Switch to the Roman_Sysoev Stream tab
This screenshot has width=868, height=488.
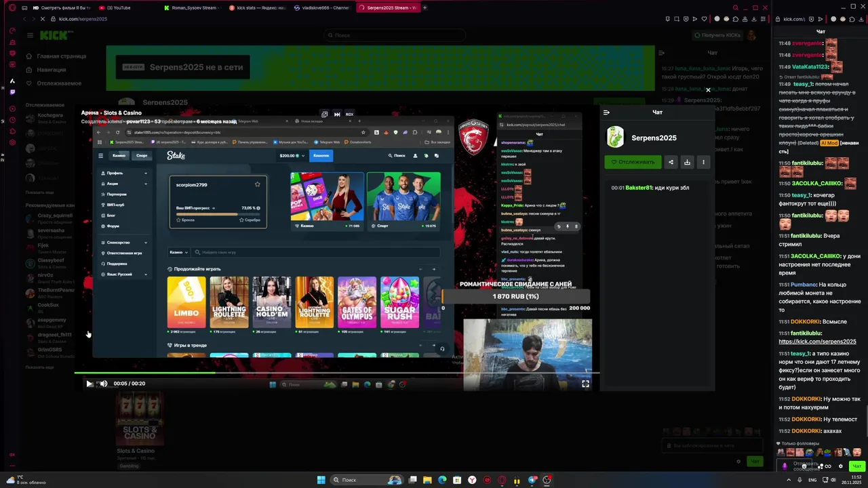(193, 7)
